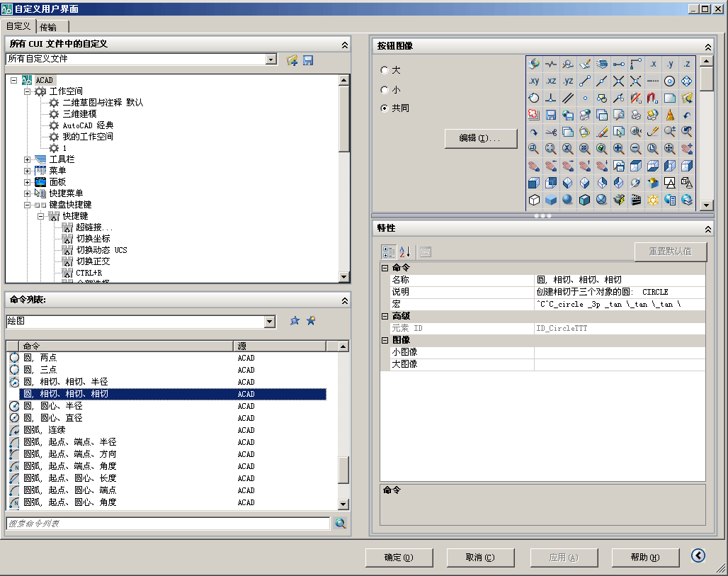Viewport: 728px width, 576px height.
Task: Expand the 工具栏 tree node
Action: [x=27, y=159]
